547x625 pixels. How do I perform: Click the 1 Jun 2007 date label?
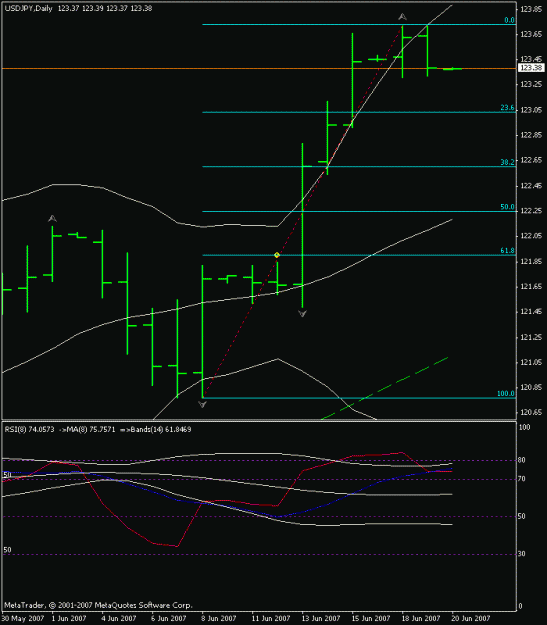69,618
